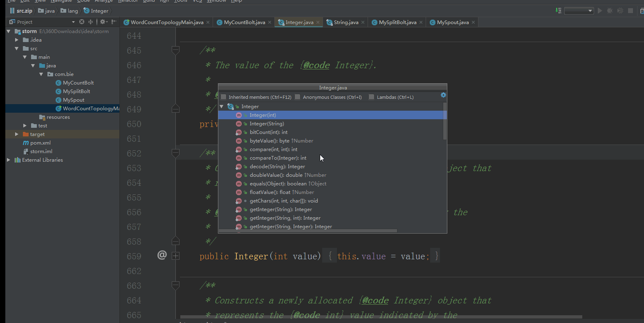
Task: Open Project panel gear settings
Action: coord(103,22)
